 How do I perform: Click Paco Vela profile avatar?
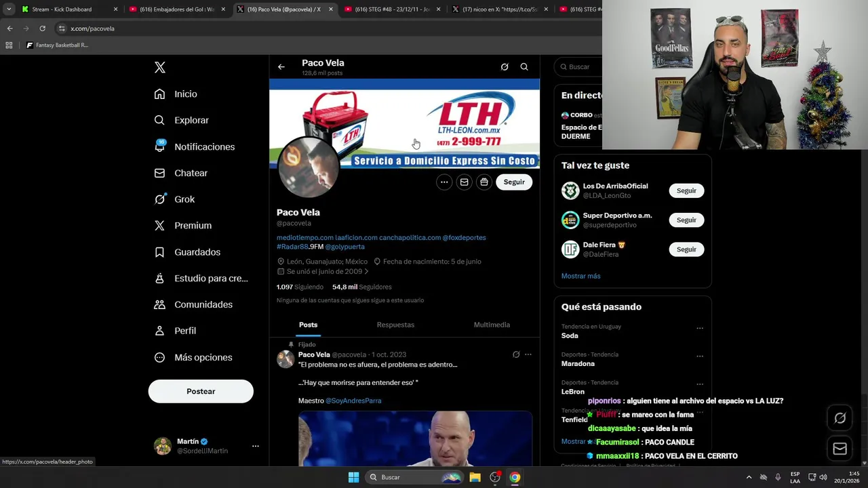tap(309, 167)
